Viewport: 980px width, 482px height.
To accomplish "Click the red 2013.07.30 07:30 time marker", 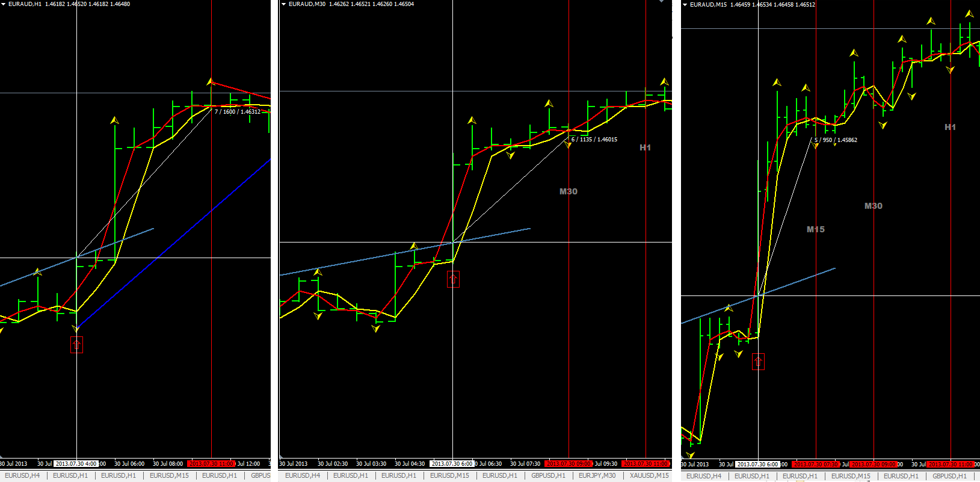I will coord(816,465).
